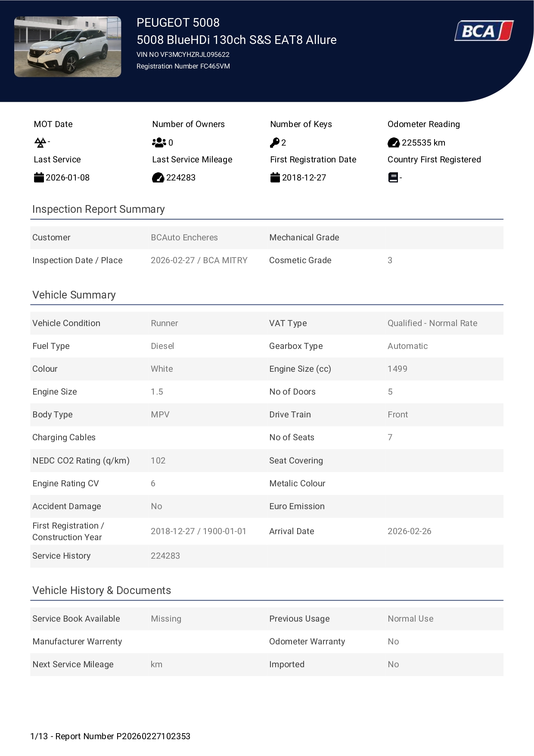
Task: Click the Qualified - Normal Rate VAT value
Action: [432, 323]
